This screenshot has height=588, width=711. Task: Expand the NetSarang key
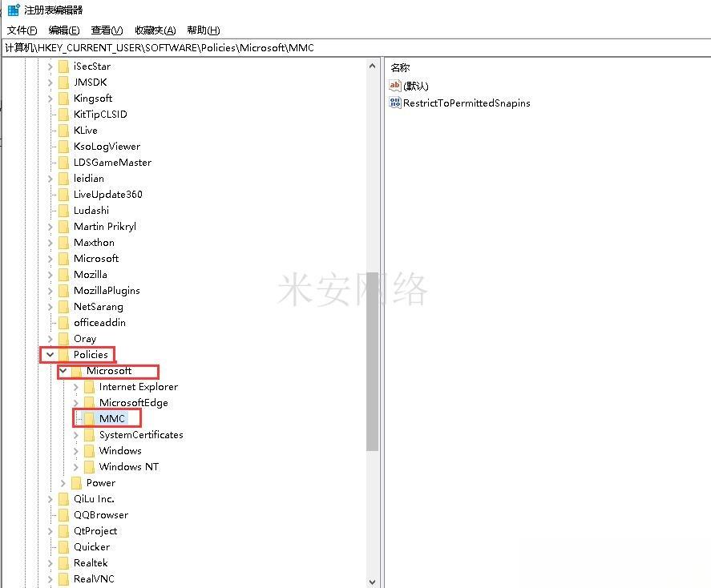click(50, 307)
